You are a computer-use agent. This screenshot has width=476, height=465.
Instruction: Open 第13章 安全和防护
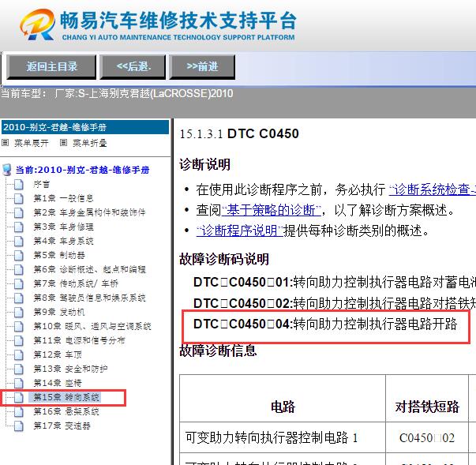(x=70, y=369)
